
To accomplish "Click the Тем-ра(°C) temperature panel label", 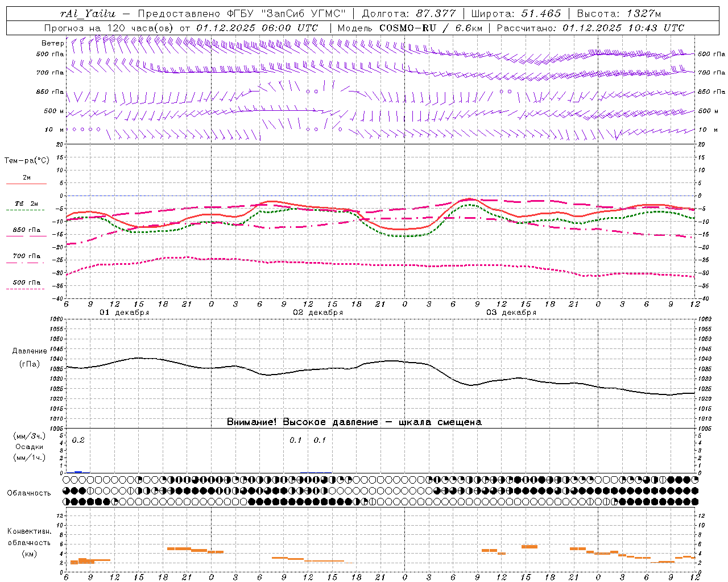I will point(27,161).
